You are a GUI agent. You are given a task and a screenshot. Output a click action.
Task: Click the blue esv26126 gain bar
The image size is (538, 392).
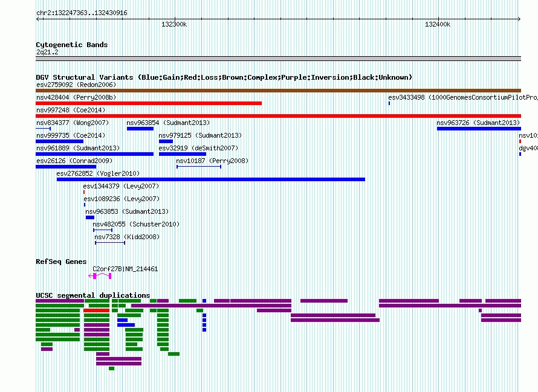tap(66, 167)
